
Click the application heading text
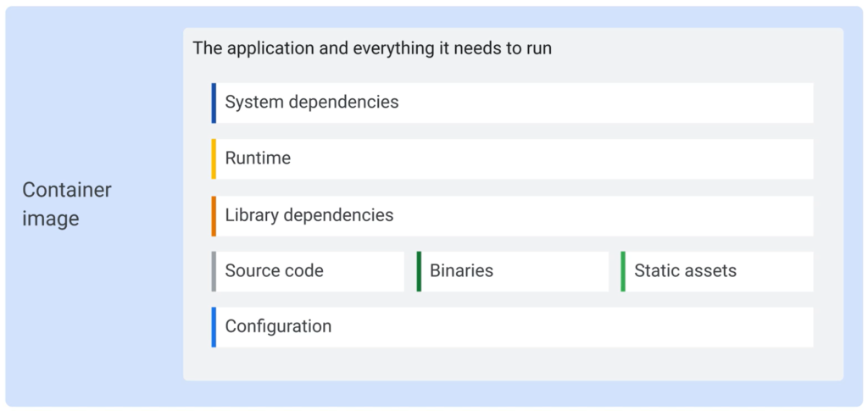372,48
